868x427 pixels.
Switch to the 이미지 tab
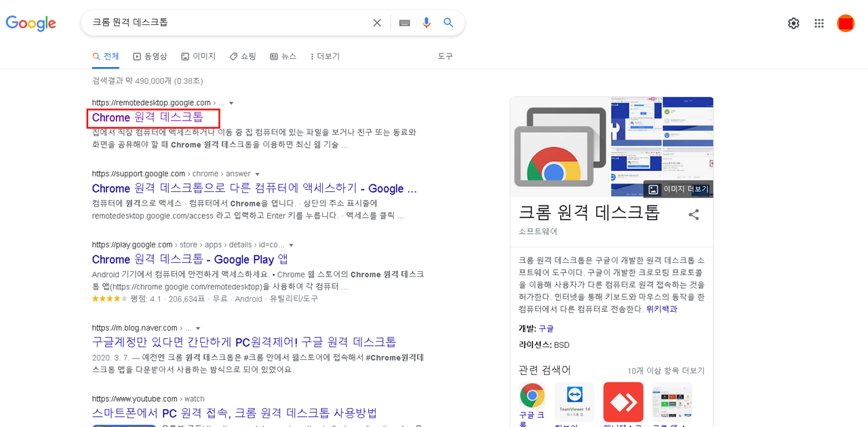(198, 56)
